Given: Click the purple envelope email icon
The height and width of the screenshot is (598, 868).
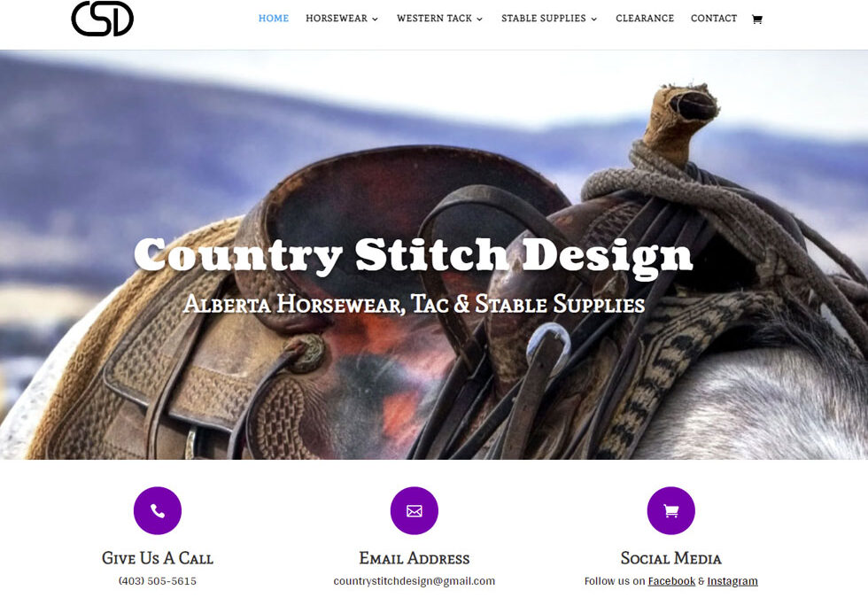Looking at the screenshot, I should pos(415,510).
